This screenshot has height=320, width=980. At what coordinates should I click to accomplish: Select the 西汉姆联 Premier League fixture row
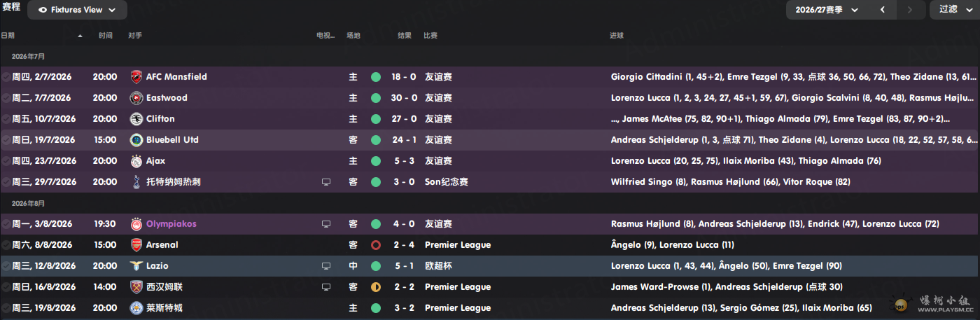(490, 287)
